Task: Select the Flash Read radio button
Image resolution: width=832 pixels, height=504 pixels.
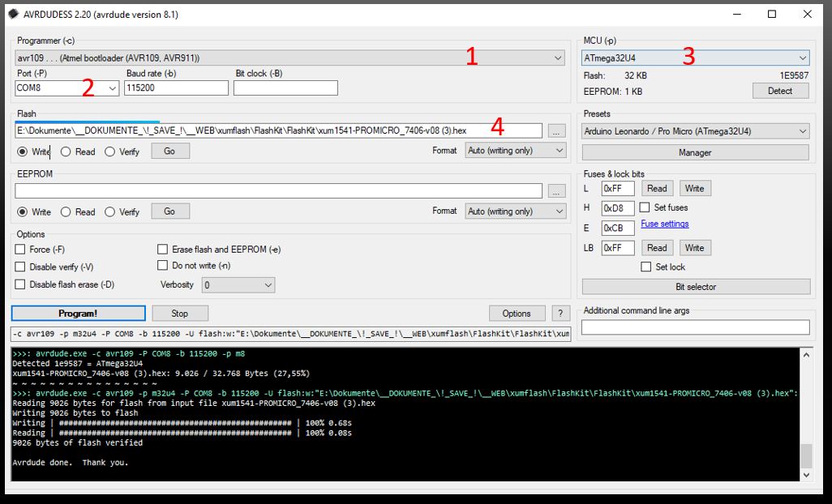Action: point(66,152)
